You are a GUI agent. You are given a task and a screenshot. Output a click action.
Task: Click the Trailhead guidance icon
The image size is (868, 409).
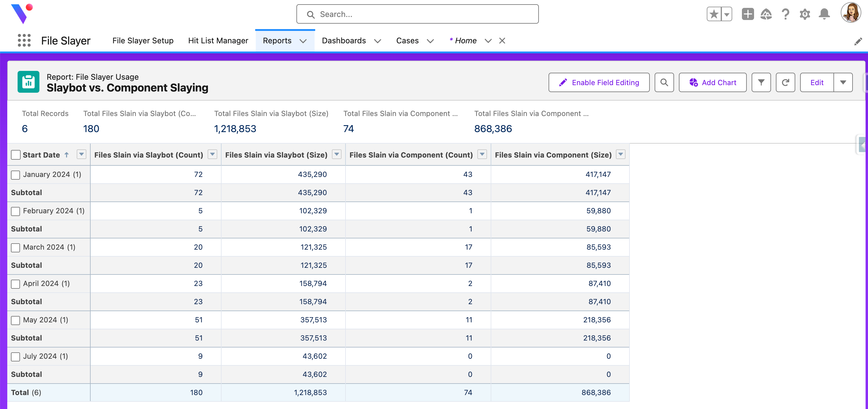[766, 14]
